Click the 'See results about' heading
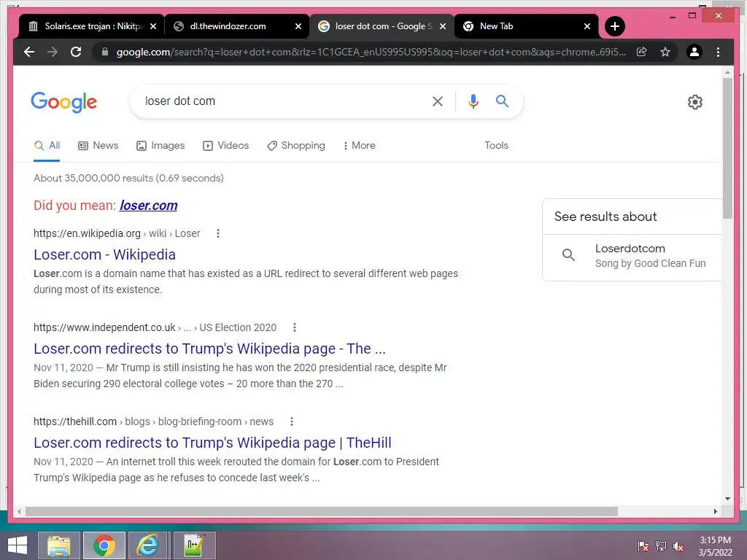The height and width of the screenshot is (560, 747). 605,217
